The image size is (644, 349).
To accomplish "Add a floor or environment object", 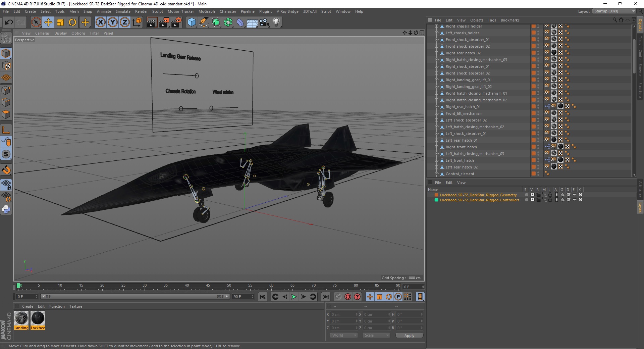I will pos(252,22).
